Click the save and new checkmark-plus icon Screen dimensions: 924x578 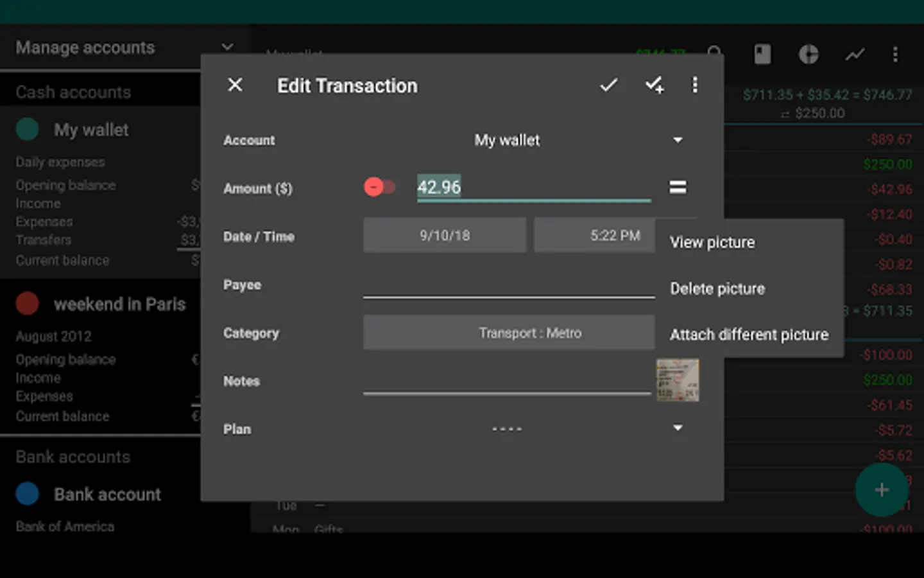click(654, 85)
